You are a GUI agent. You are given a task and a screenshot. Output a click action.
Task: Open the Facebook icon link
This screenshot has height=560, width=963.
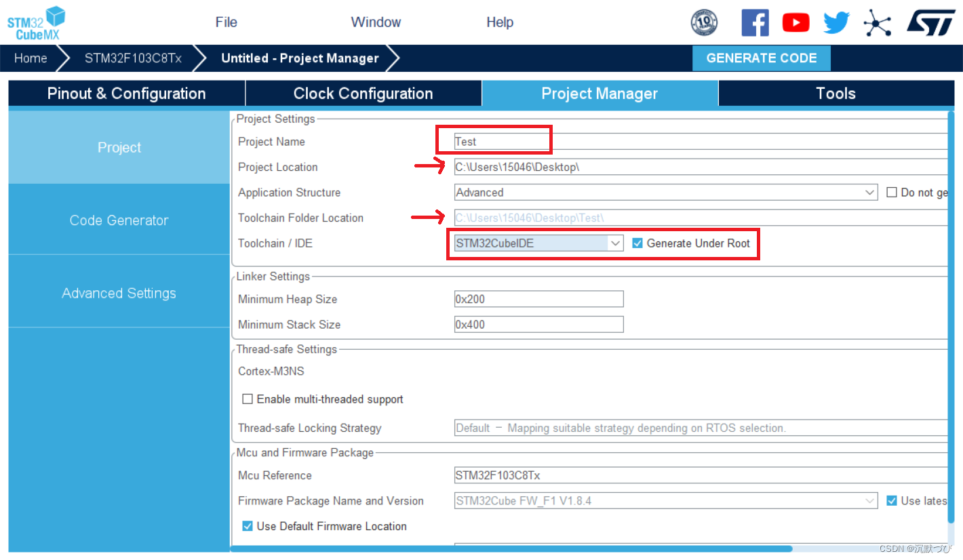755,22
